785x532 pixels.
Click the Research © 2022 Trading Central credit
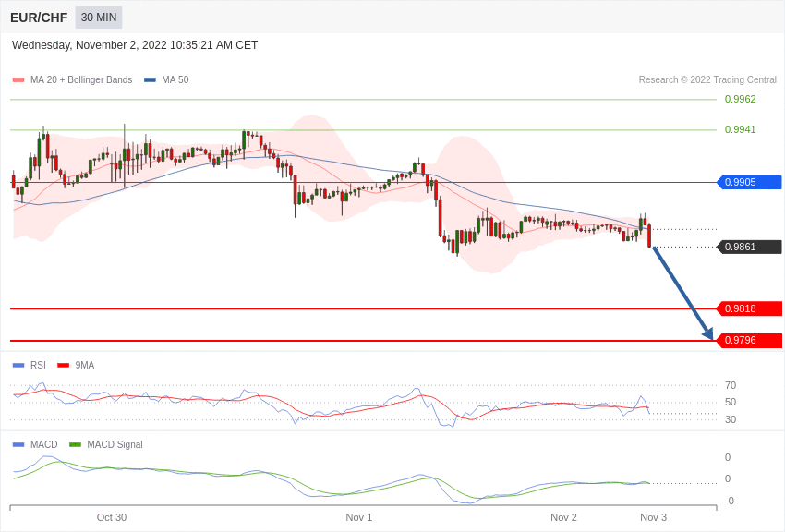click(707, 79)
